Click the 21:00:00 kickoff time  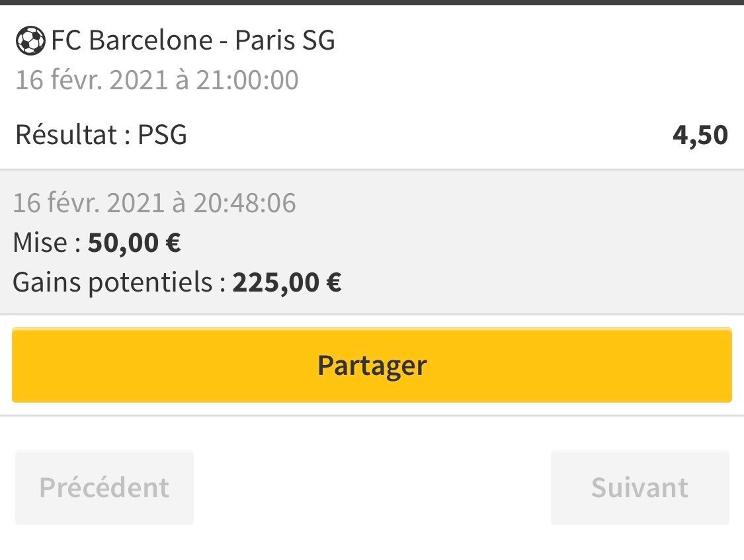point(245,81)
